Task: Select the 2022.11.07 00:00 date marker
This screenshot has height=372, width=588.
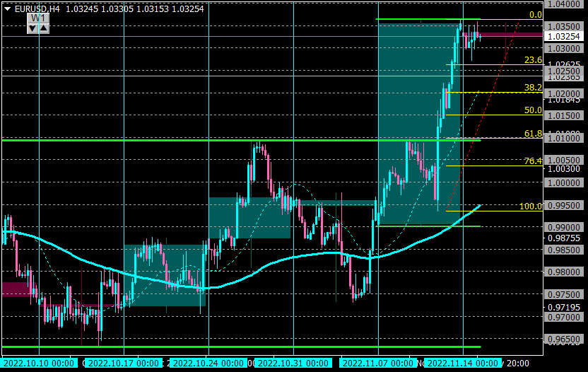Action: point(378,363)
